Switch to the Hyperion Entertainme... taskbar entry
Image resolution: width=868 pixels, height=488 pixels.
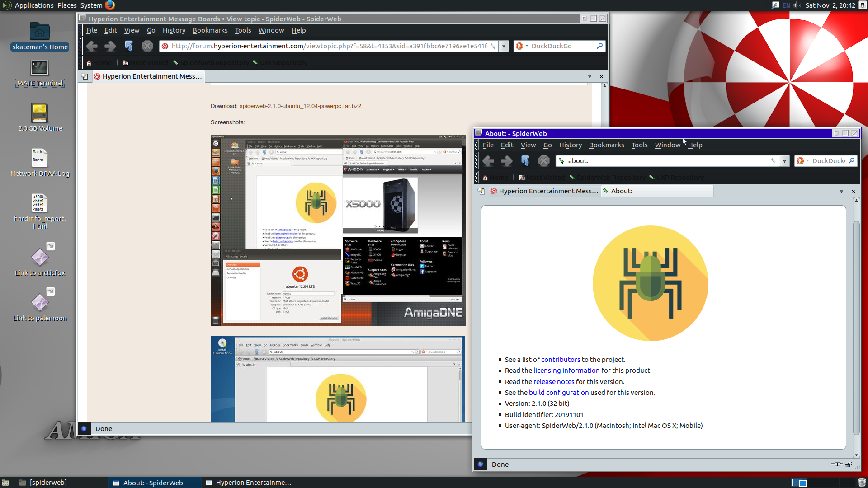pos(249,483)
